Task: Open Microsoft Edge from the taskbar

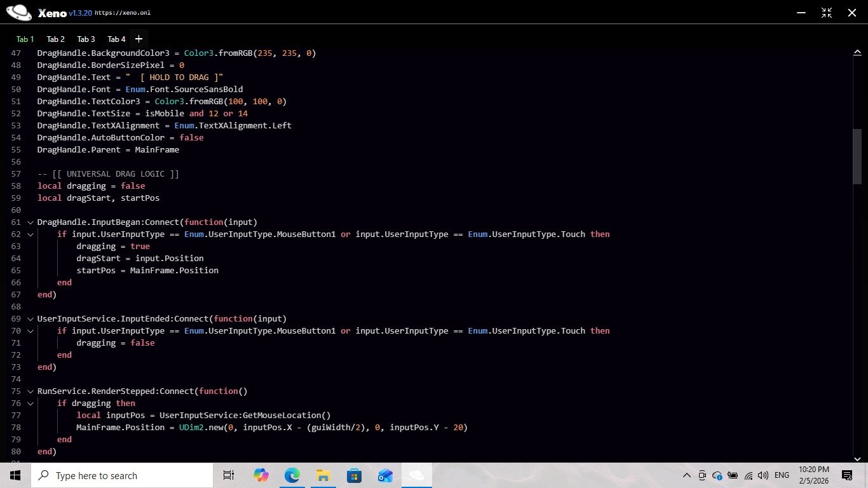Action: [x=292, y=475]
